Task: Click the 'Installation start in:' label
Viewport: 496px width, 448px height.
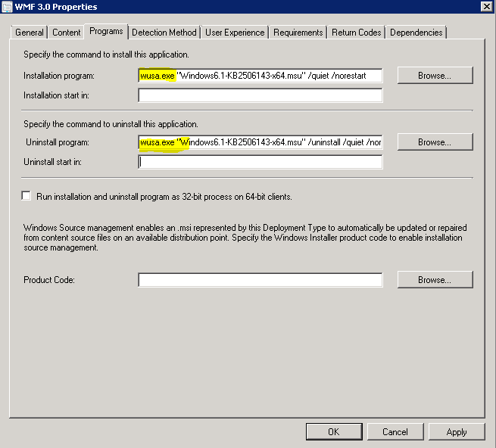Action: click(56, 95)
